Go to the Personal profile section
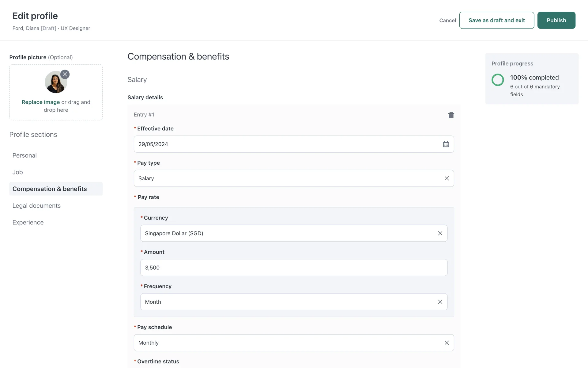588x368 pixels. [x=24, y=155]
